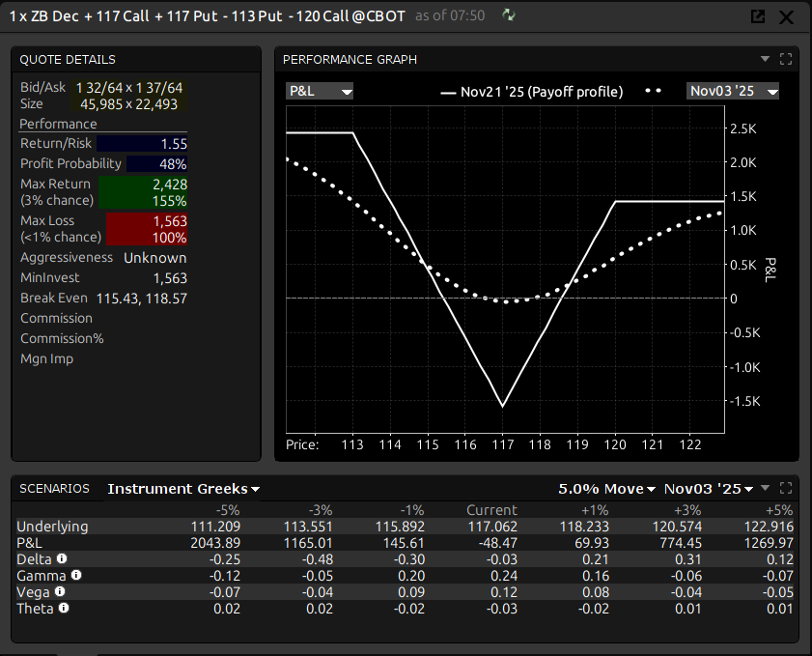Click the Gamma info icon
The width and height of the screenshot is (812, 656).
click(x=76, y=575)
